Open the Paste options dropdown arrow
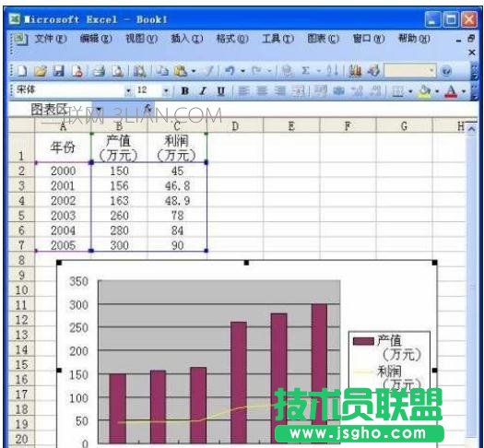The image size is (484, 448). (x=194, y=72)
